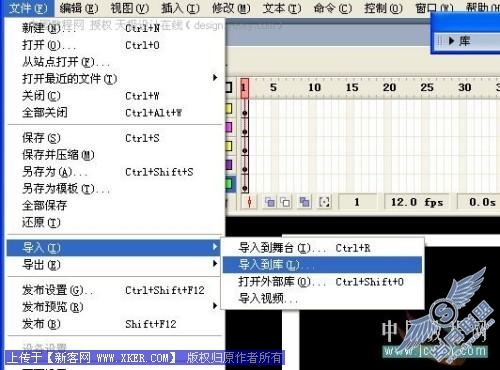The width and height of the screenshot is (500, 370).
Task: Toggle purple layer outline swatch
Action: coord(229,165)
